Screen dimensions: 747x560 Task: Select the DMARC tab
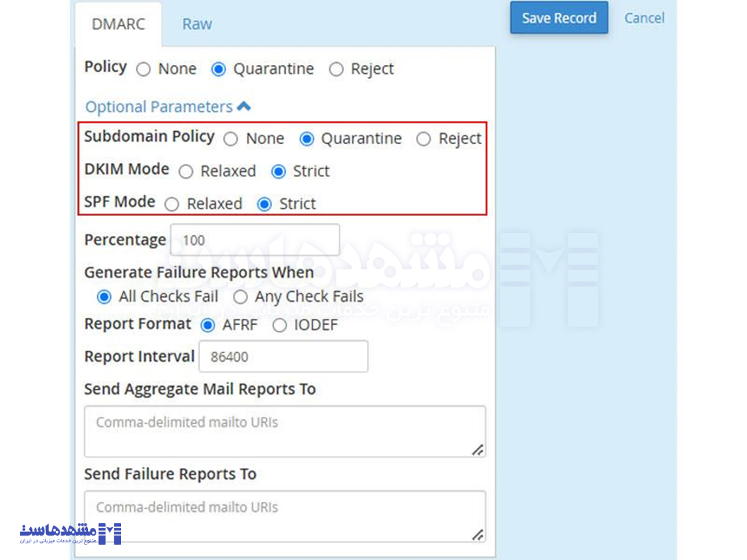coord(118,25)
